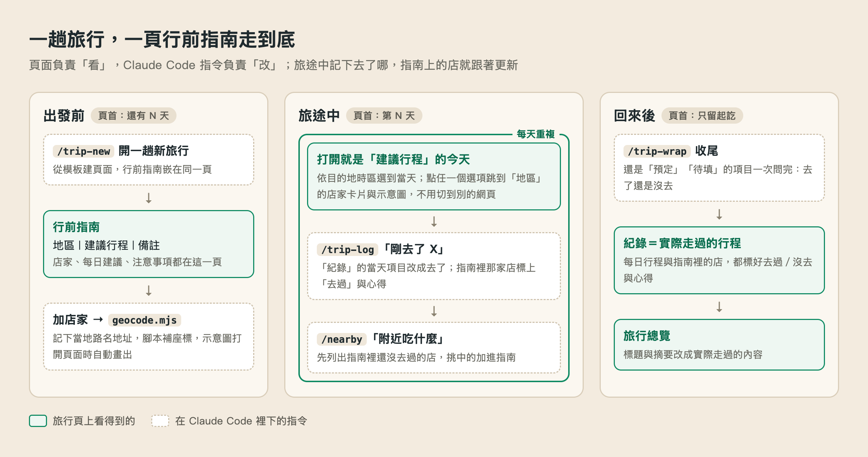Click the 旅行總覽 card heading

[x=647, y=336]
